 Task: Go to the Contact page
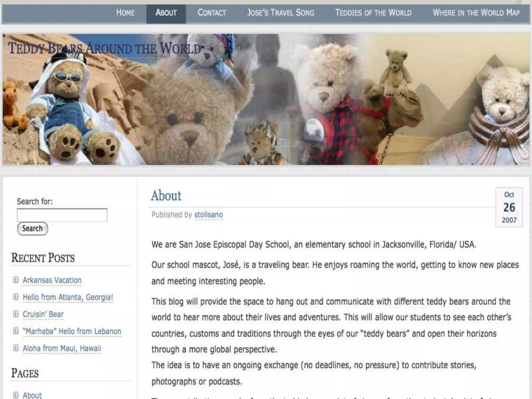(x=212, y=13)
